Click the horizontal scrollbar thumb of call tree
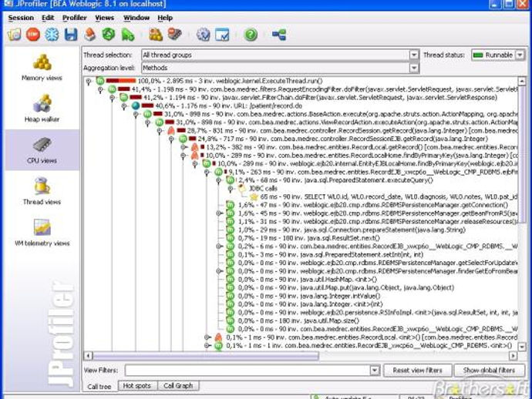The image size is (532, 399). 206,356
